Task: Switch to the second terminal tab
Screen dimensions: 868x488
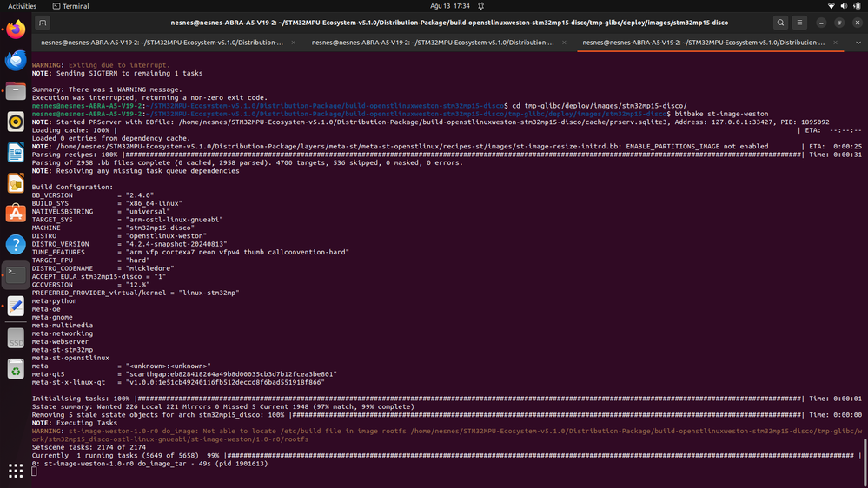Action: (433, 43)
